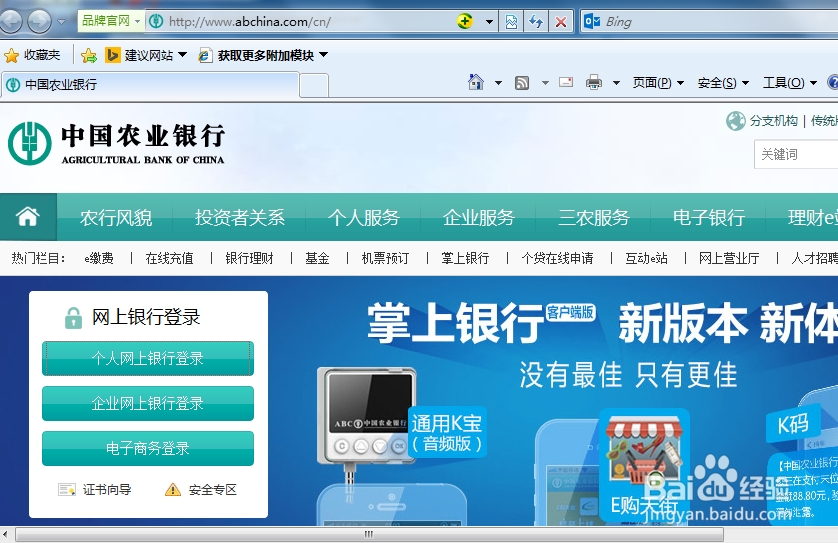
Task: Click the 品牌官网 badge in address bar
Action: click(111, 21)
